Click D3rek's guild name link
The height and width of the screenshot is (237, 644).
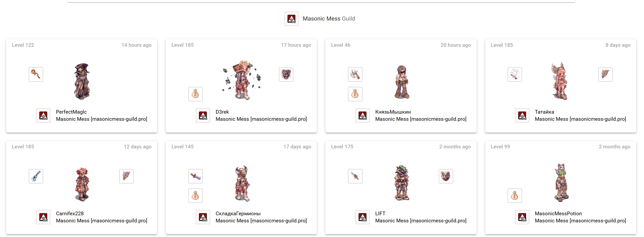tap(261, 119)
